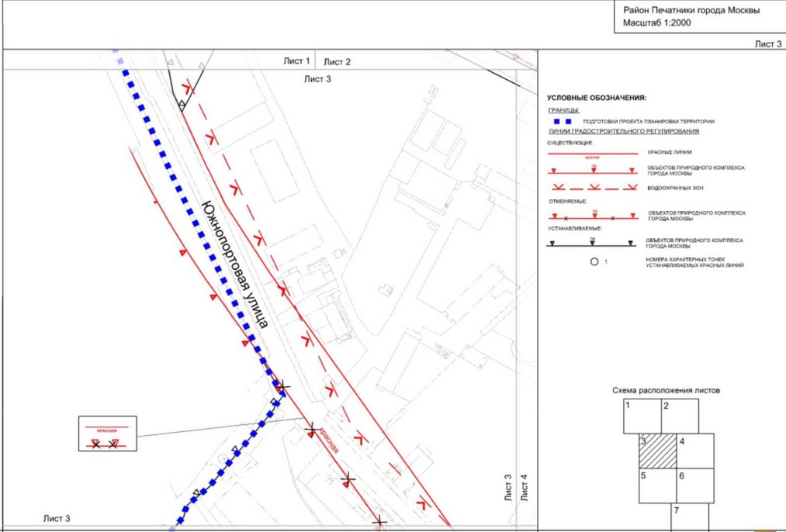Click 'НОМЕРА ХАРАКТЕРНЫХ ТОЧЕК' legend description
786x532 pixels.
pyautogui.click(x=686, y=260)
